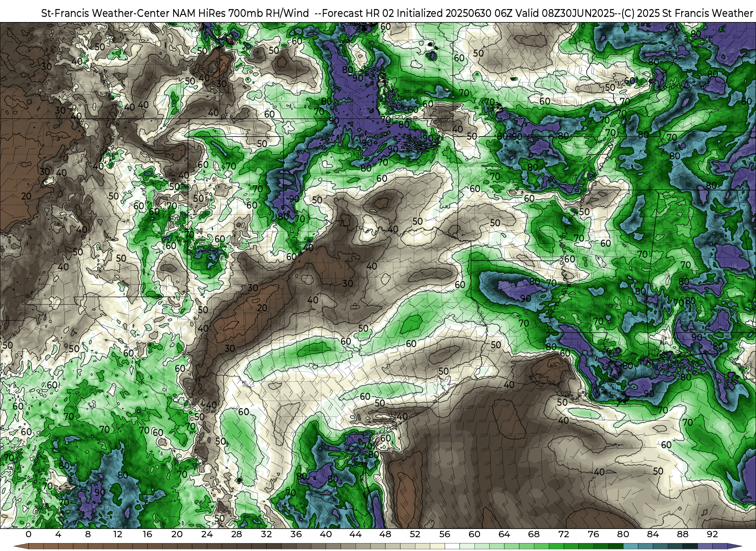Screen dimensions: 756x551
Task: Click the title text "NAM HiRes 700mb RH/Wind"
Action: coord(241,13)
